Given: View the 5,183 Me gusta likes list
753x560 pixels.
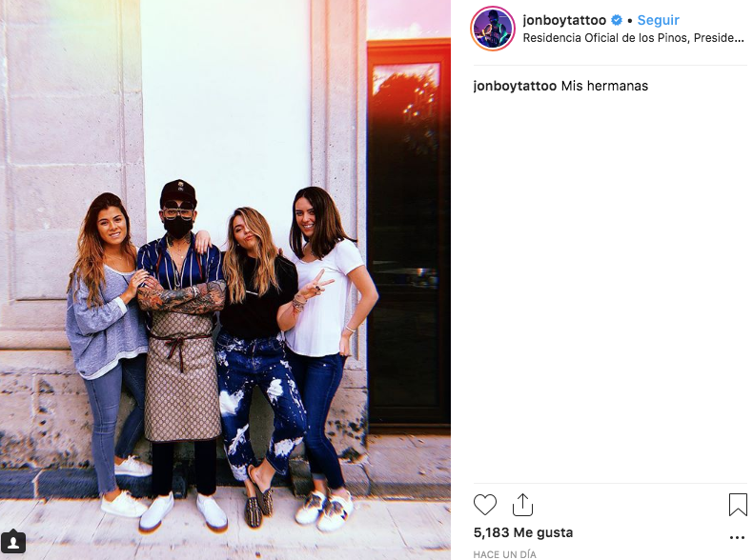Looking at the screenshot, I should click(523, 532).
